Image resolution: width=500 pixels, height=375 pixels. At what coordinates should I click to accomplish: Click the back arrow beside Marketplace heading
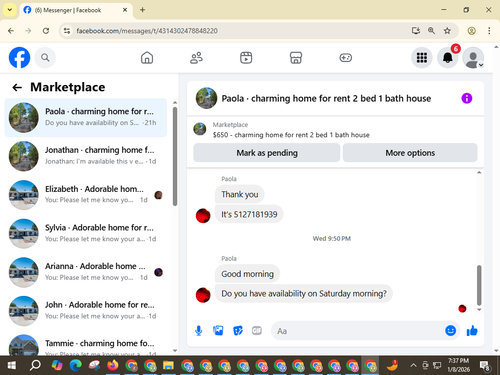click(17, 87)
